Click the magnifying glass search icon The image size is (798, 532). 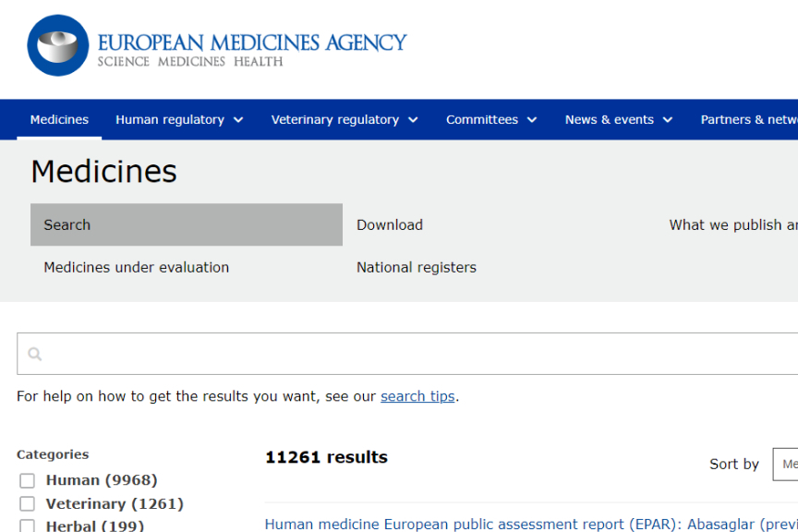[35, 354]
